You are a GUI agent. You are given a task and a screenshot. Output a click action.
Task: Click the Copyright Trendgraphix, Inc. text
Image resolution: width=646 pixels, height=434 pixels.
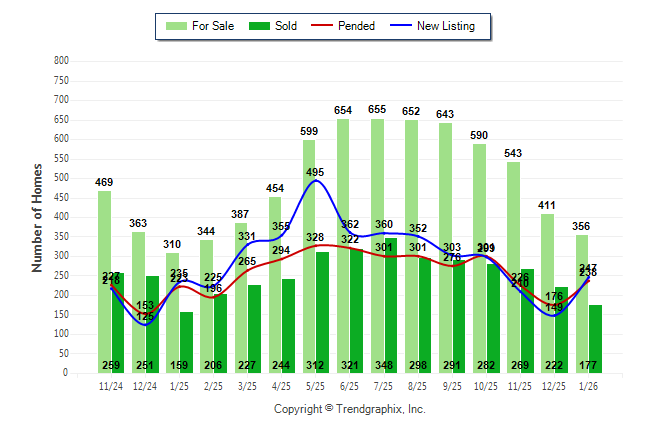tap(349, 409)
